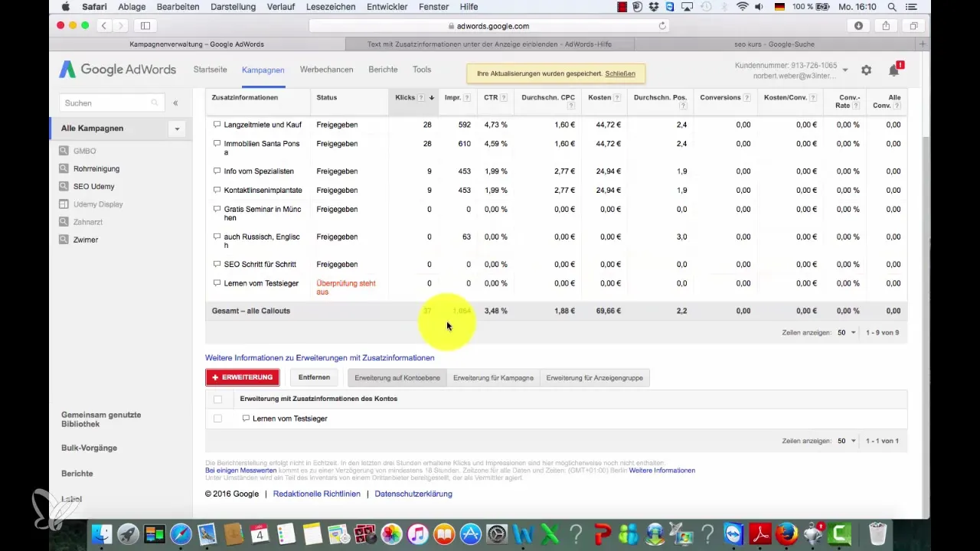Show all tabs in Safari
Screen dimensions: 980x551
coord(913,26)
